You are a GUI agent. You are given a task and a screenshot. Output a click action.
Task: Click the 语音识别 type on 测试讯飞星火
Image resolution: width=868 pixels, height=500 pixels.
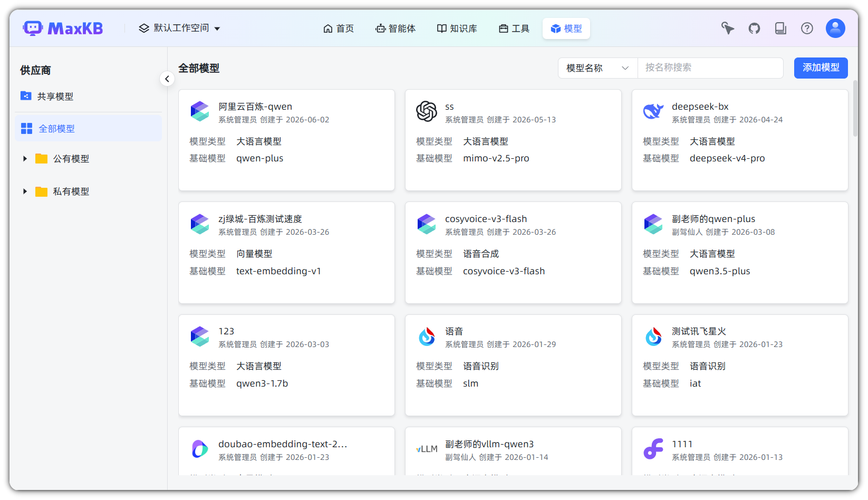coord(708,366)
